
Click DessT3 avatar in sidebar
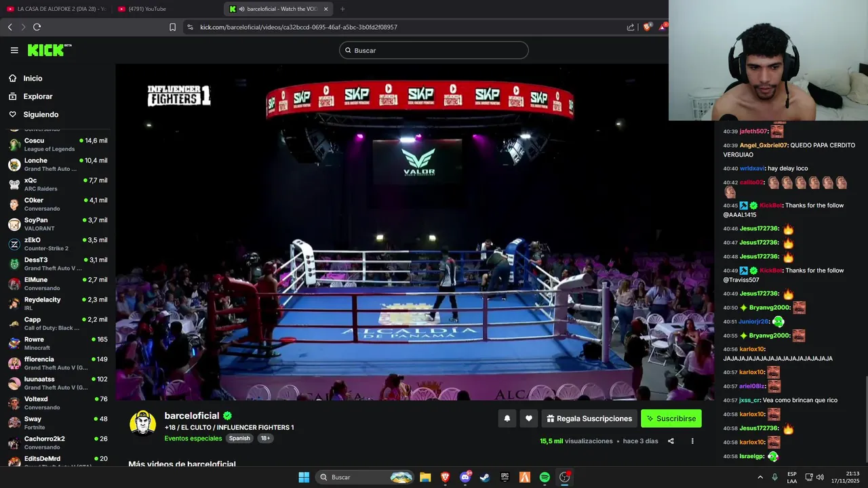(x=14, y=264)
